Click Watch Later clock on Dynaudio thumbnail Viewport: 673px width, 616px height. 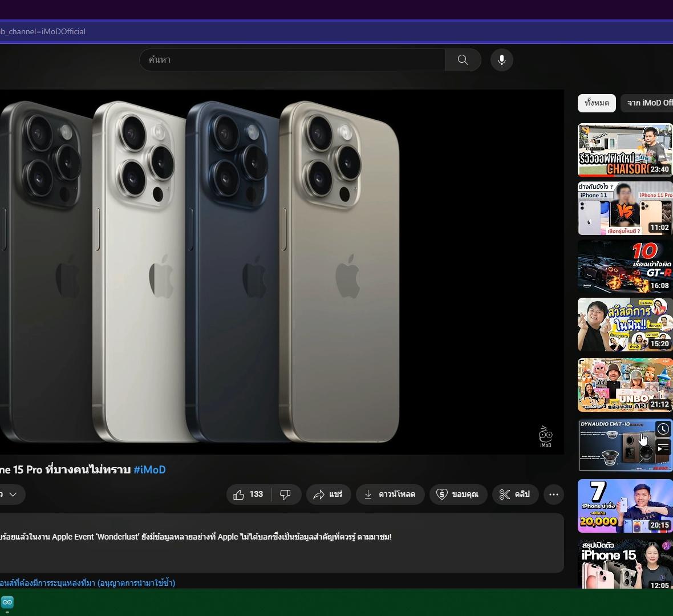pyautogui.click(x=663, y=429)
